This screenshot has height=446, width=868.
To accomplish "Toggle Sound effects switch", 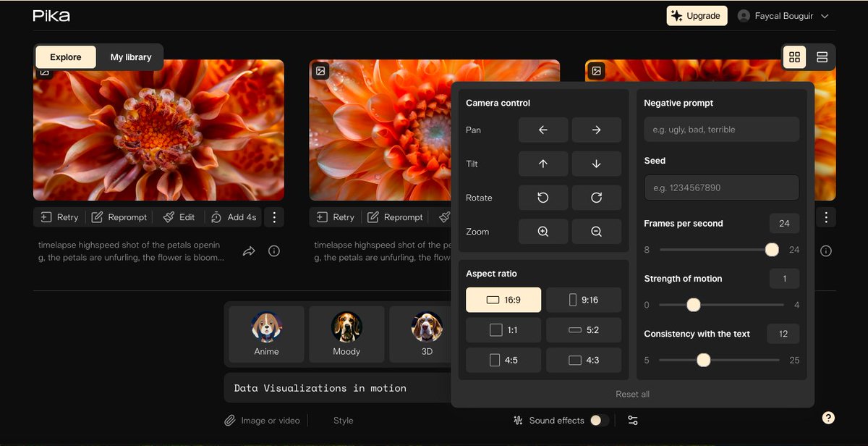I will [x=599, y=421].
